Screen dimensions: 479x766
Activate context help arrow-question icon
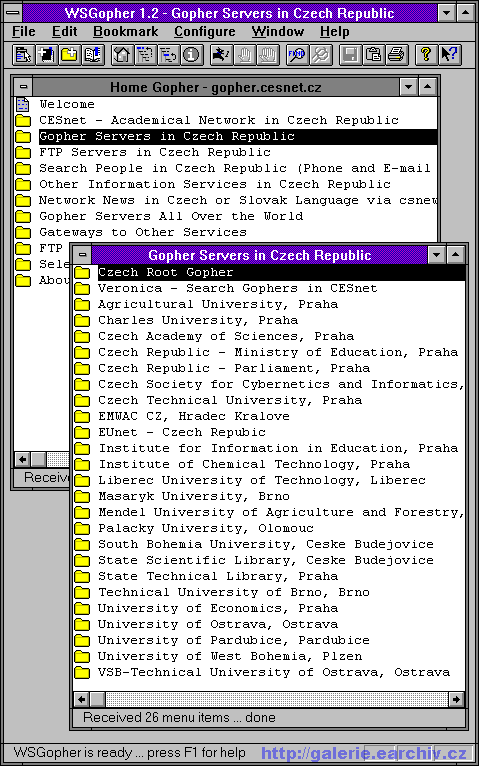click(x=449, y=55)
